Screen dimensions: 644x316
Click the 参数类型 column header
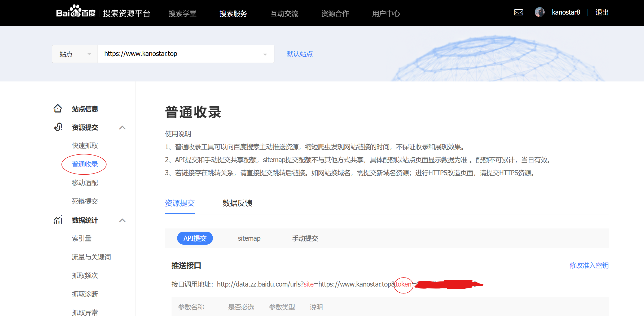pos(282,307)
